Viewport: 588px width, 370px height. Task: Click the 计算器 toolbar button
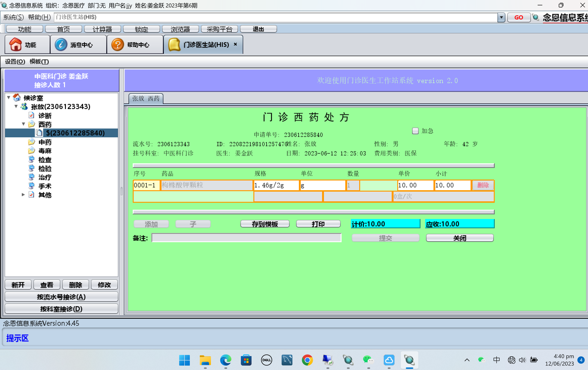pos(102,29)
